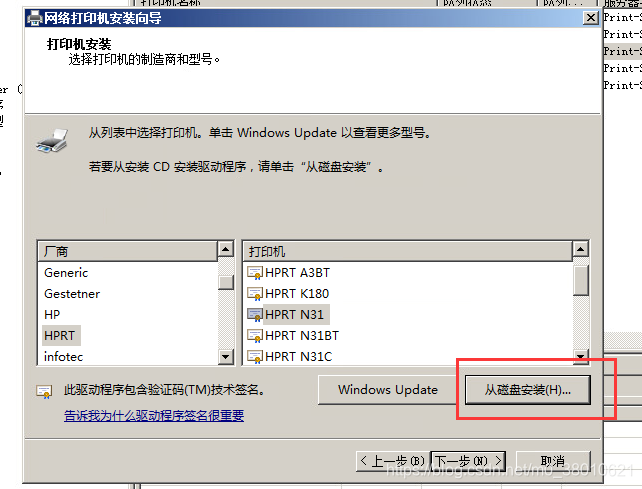Select HPRT in the manufacturer list
The image size is (642, 489).
point(60,336)
